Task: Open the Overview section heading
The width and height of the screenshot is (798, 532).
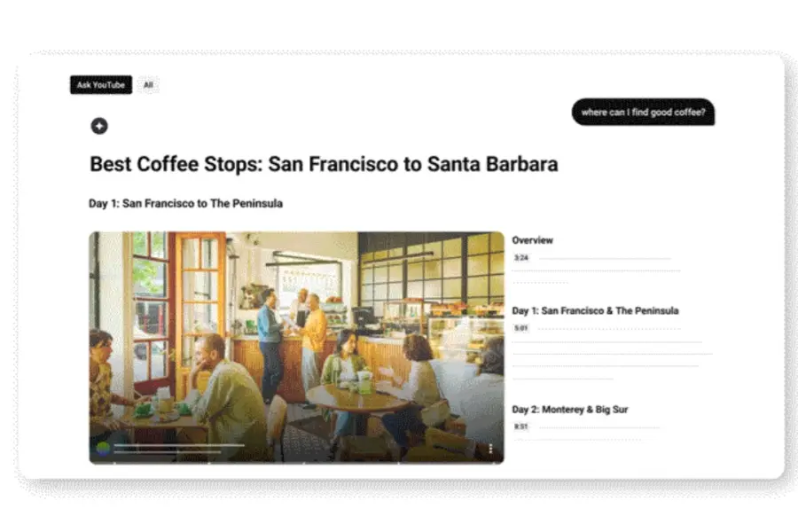Action: click(x=532, y=240)
